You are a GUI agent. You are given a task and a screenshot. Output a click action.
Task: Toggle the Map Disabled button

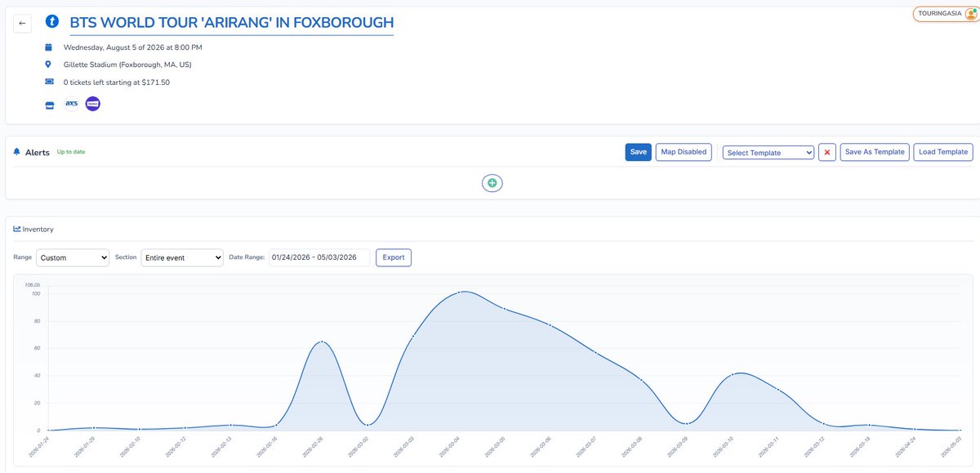(x=684, y=152)
